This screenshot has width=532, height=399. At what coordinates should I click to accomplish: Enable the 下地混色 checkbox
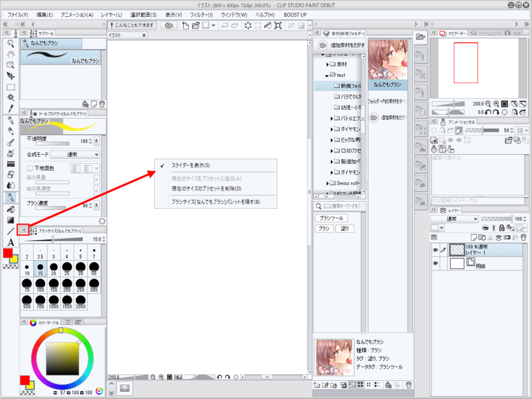[x=30, y=167]
